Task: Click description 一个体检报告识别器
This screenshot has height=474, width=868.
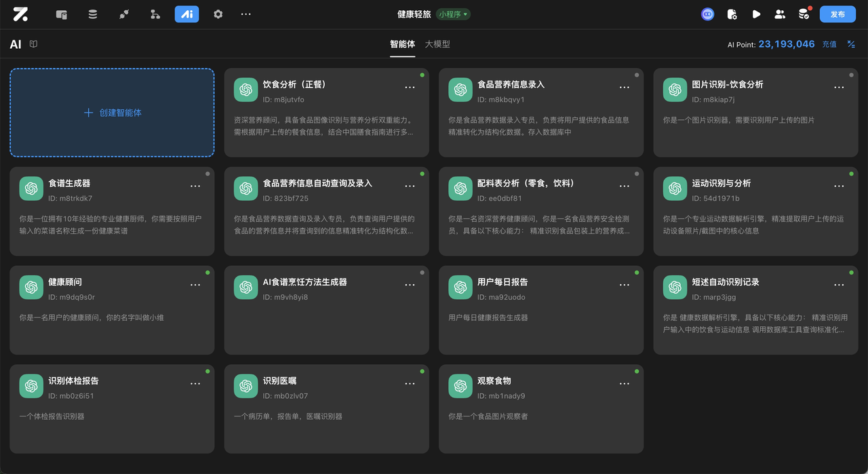Action: [x=52, y=416]
